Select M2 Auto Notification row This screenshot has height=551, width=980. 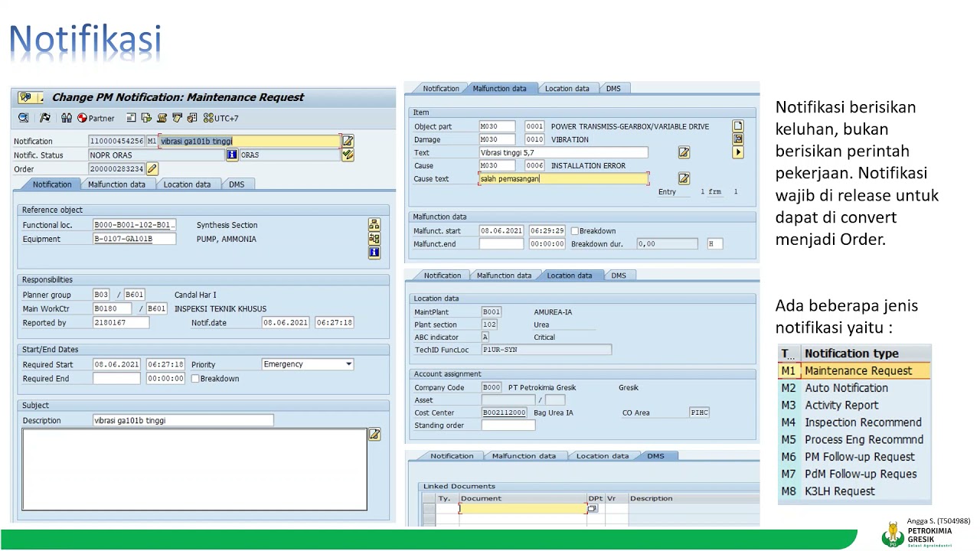(854, 388)
